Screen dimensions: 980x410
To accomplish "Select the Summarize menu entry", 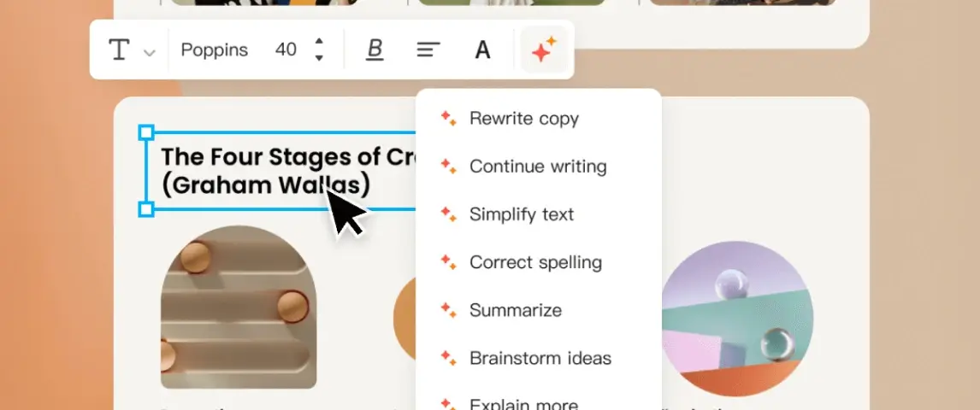I will pos(515,310).
